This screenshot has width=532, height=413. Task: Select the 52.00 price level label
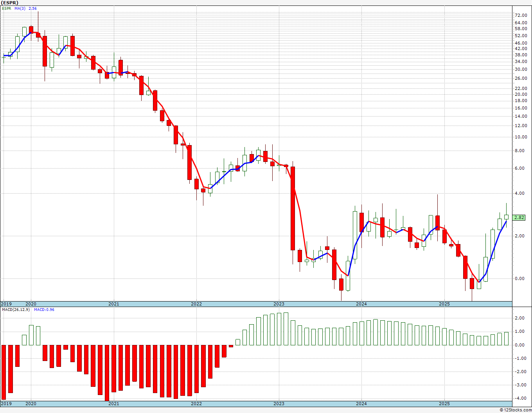521,36
